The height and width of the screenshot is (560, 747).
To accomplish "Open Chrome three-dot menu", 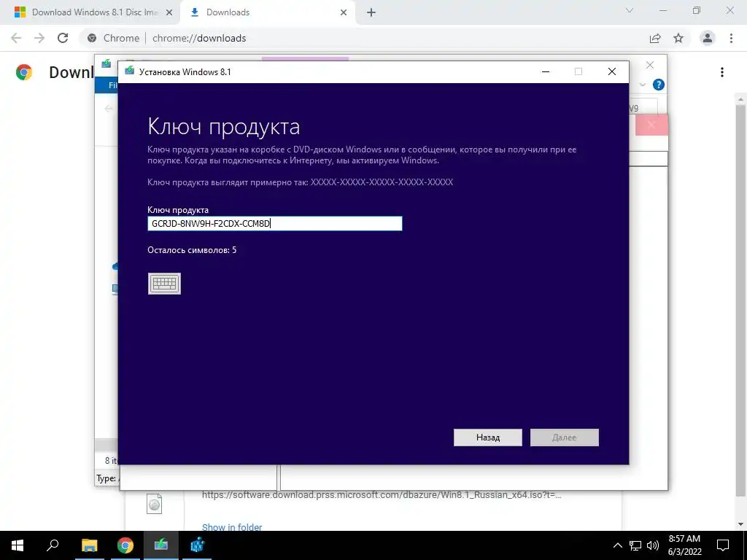I will click(x=731, y=38).
